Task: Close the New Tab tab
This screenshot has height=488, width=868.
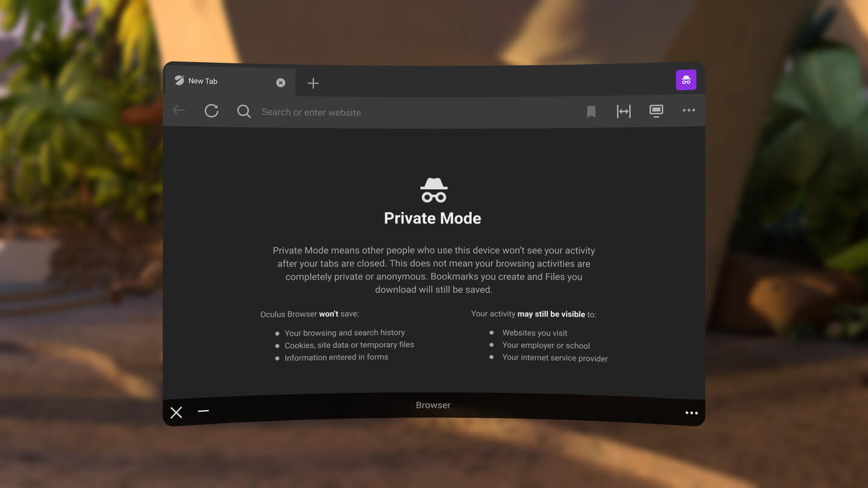Action: [280, 83]
